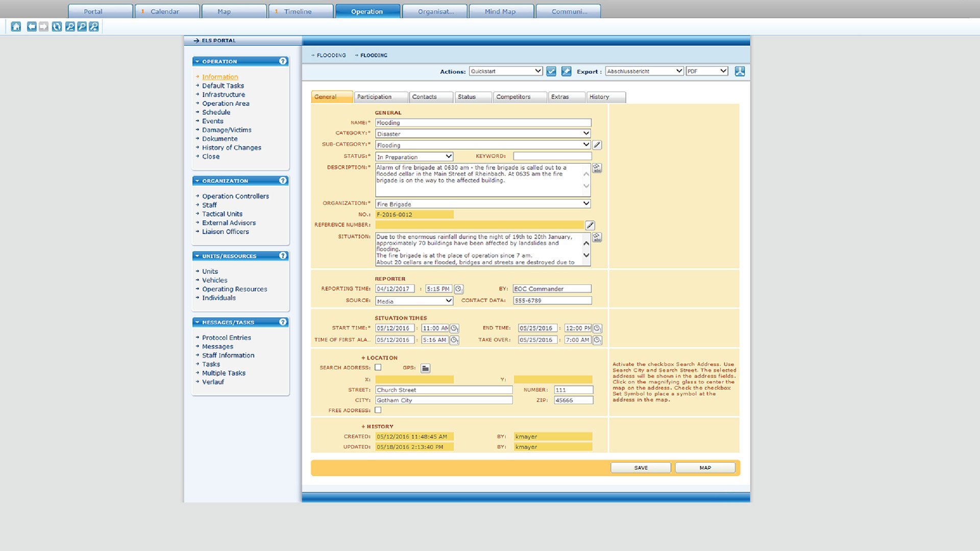The width and height of the screenshot is (980, 551).
Task: Open the clock picker for Reporting Time
Action: pyautogui.click(x=458, y=289)
